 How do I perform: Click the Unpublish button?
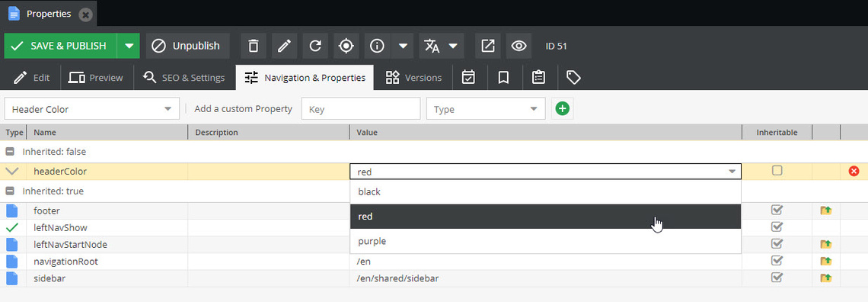tap(187, 46)
